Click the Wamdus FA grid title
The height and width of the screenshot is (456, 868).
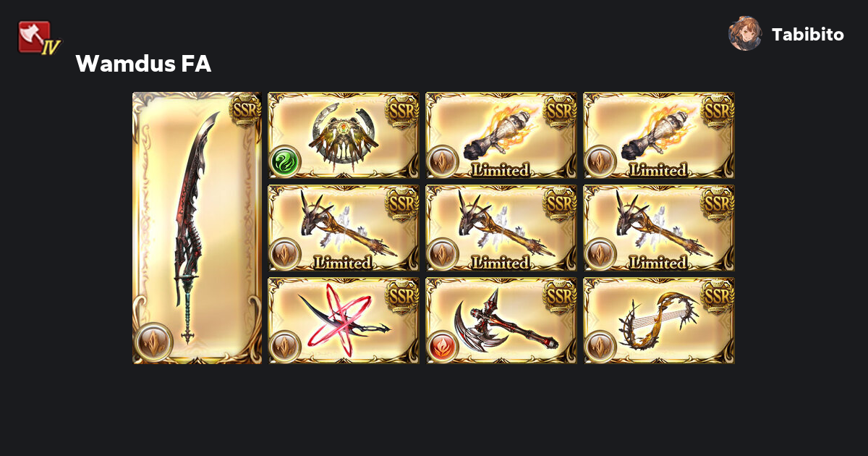pos(143,64)
